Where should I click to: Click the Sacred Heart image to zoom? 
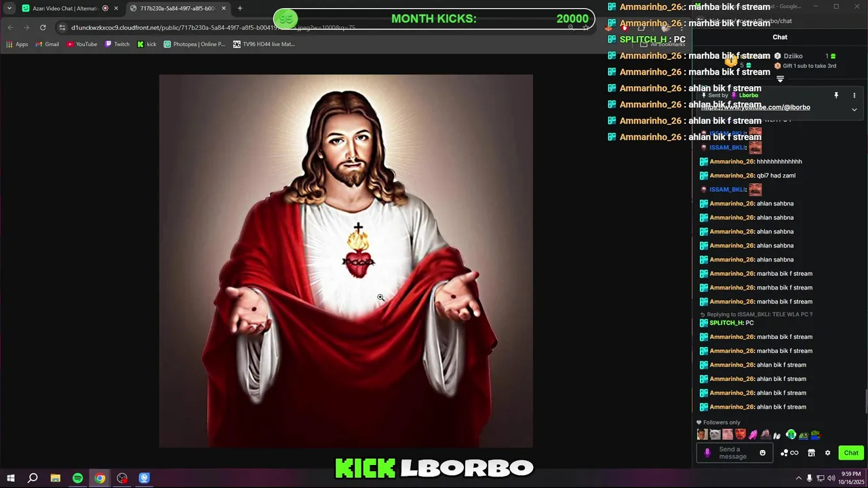click(346, 261)
